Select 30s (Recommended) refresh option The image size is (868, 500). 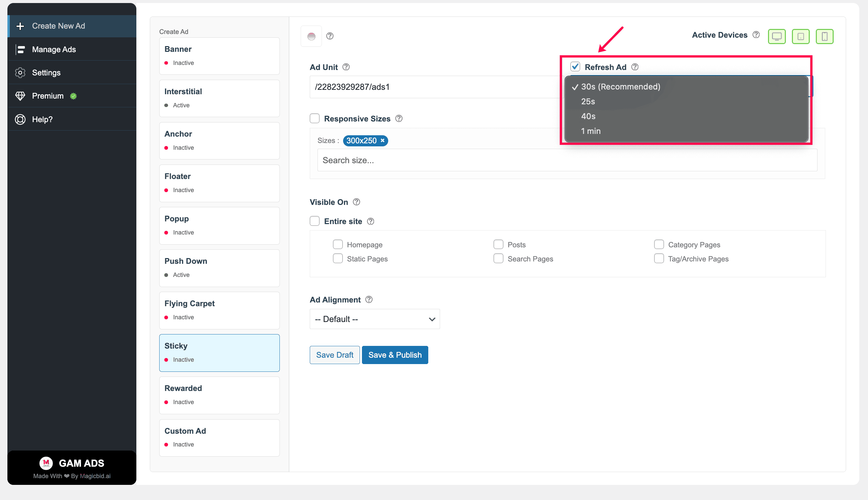(686, 86)
